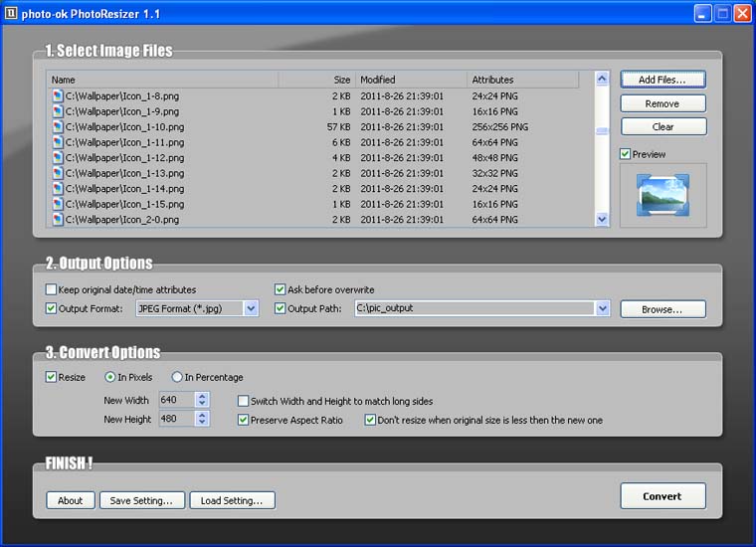Click the 32x32 PNG attributes cell
Image resolution: width=756 pixels, height=547 pixels.
pos(494,173)
